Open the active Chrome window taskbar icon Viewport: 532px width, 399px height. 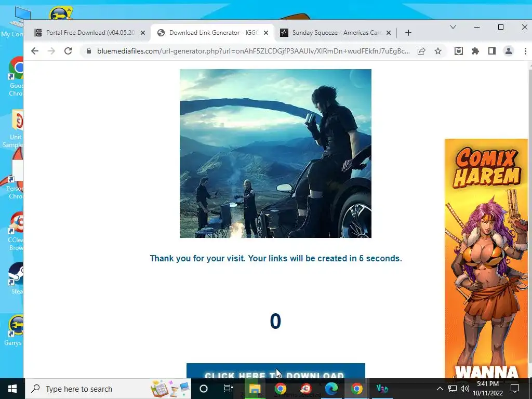coord(356,389)
